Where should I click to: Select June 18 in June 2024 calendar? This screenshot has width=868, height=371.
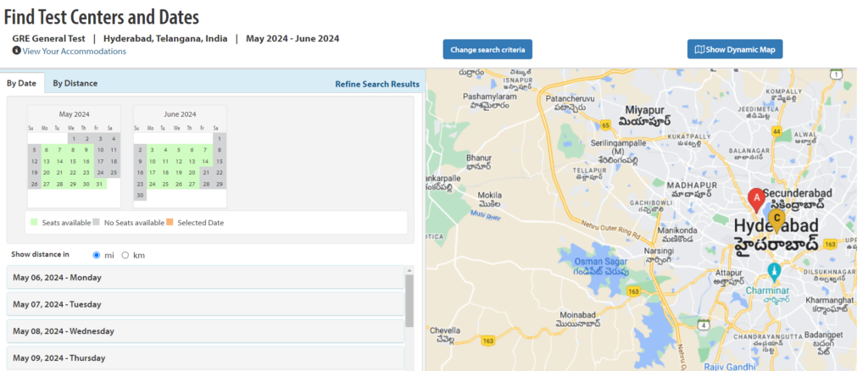166,173
